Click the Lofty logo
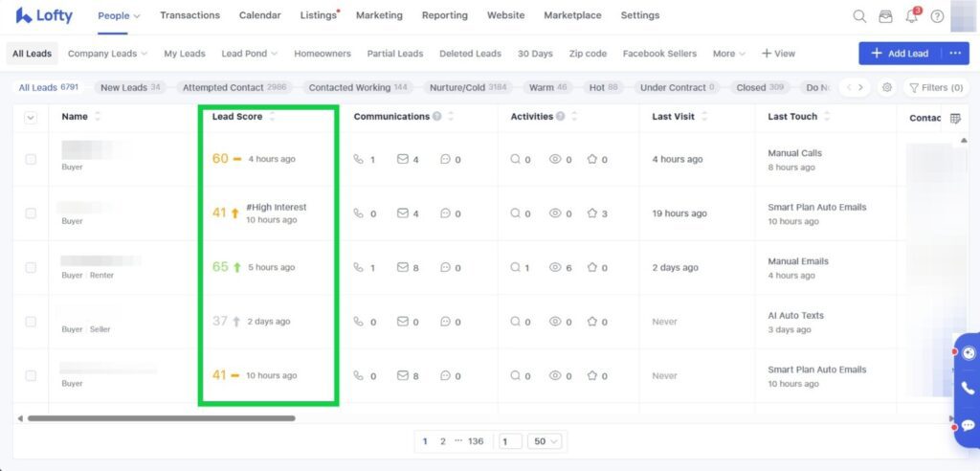This screenshot has height=471, width=980. click(44, 15)
